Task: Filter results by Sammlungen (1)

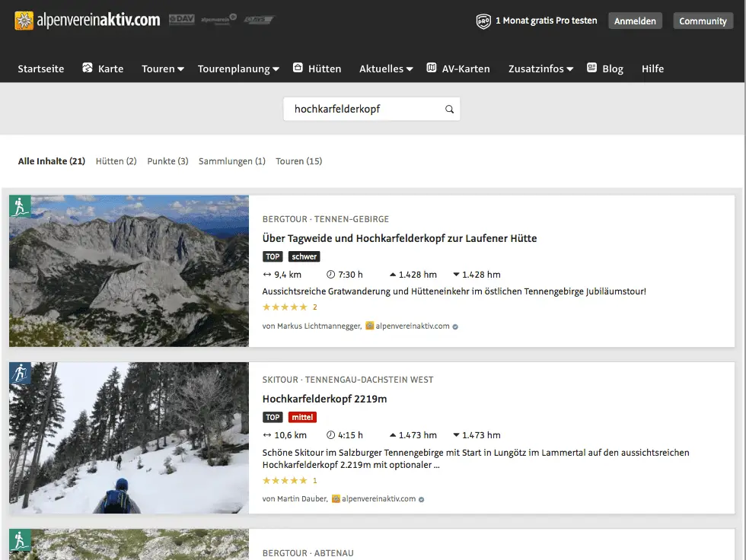Action: pyautogui.click(x=232, y=161)
